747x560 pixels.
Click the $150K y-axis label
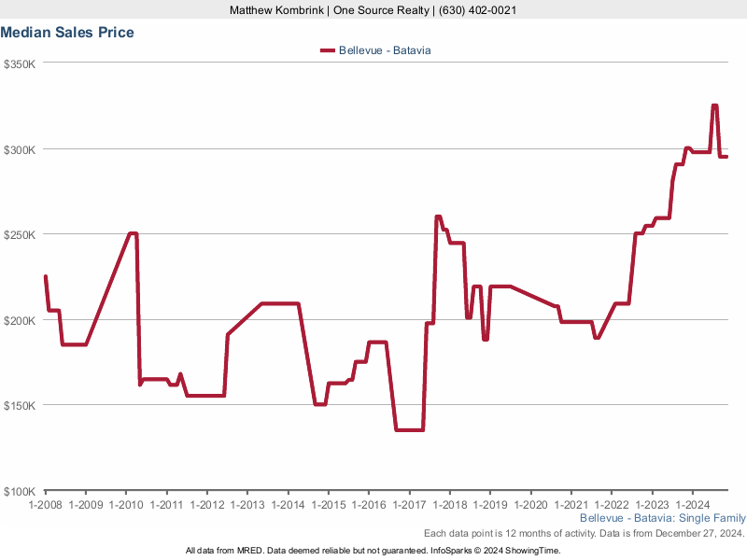coord(20,406)
